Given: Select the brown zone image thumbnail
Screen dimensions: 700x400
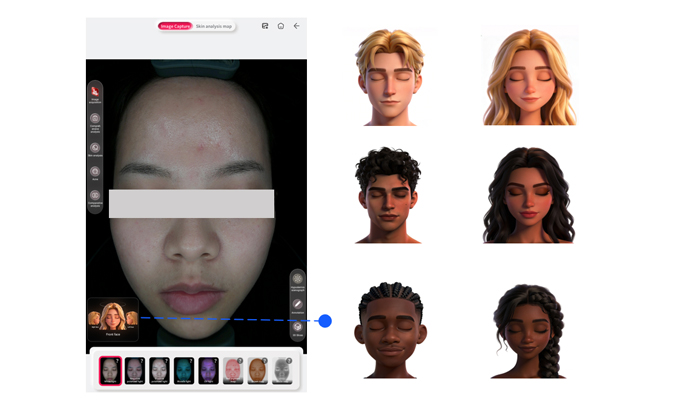Looking at the screenshot, I should click(x=258, y=370).
